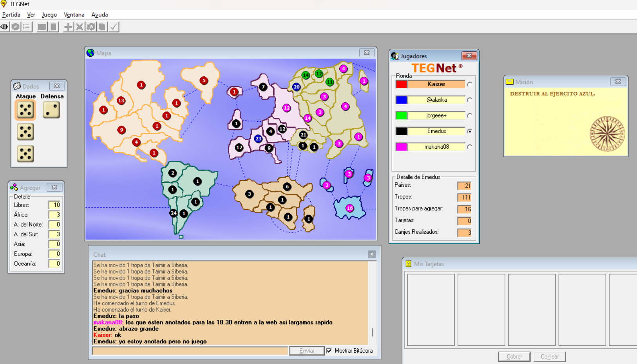Click the Jugadores window title icon
The image size is (637, 364).
395,56
